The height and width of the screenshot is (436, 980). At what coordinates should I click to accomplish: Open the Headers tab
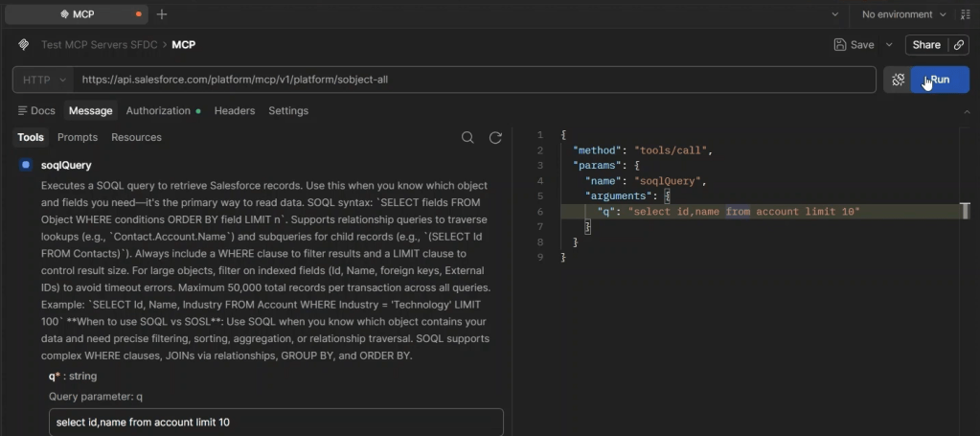point(235,111)
